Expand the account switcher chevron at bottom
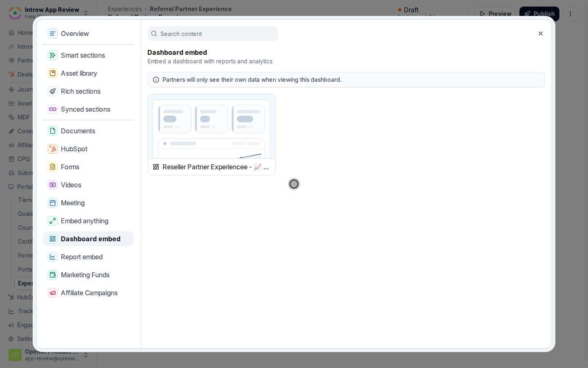 pos(86,355)
